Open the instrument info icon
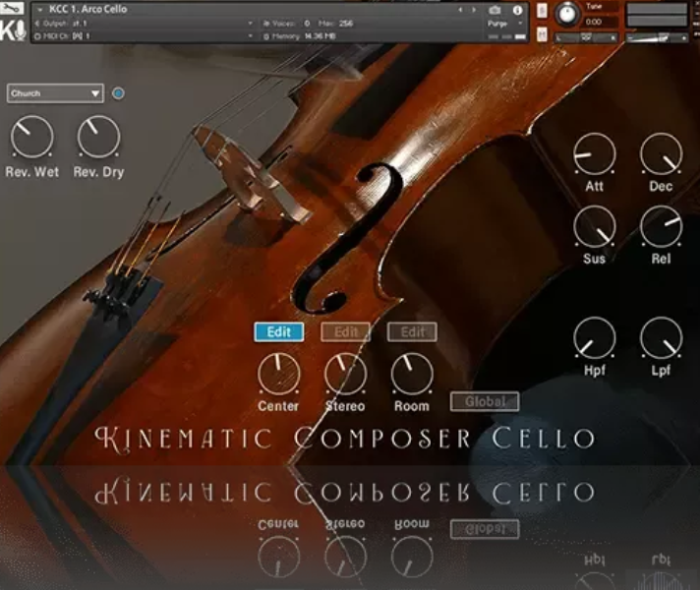Image resolution: width=700 pixels, height=590 pixels. [x=517, y=10]
